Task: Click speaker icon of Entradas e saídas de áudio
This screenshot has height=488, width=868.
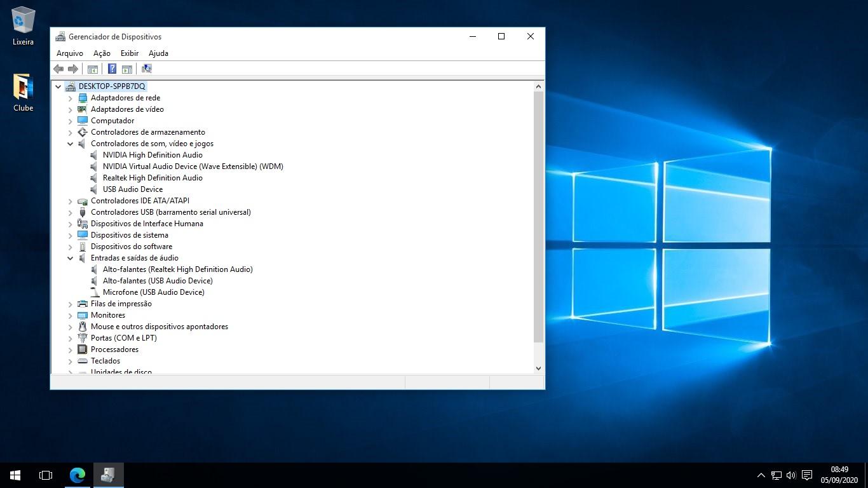Action: pyautogui.click(x=83, y=258)
